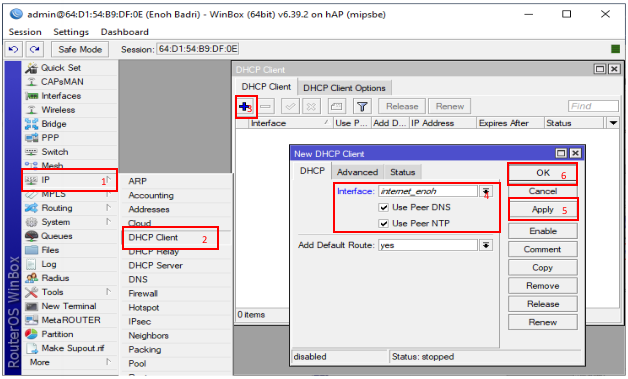Click the blue plus to add a DHCP client

click(244, 107)
